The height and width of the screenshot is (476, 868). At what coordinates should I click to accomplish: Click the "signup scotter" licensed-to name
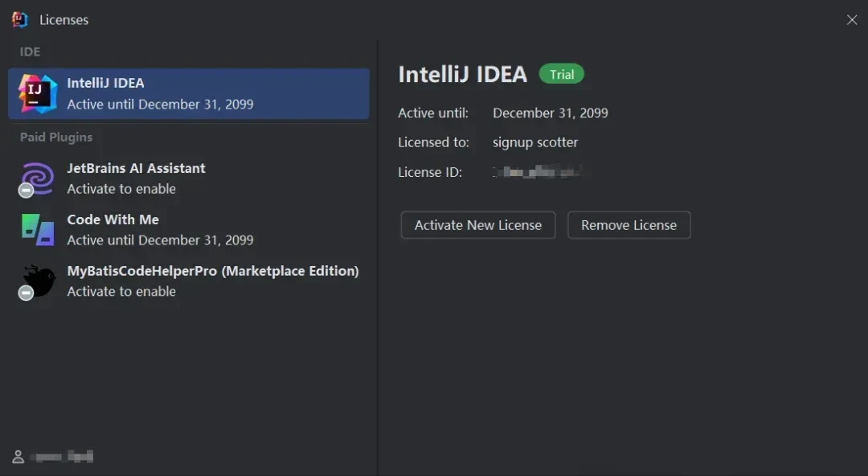535,142
